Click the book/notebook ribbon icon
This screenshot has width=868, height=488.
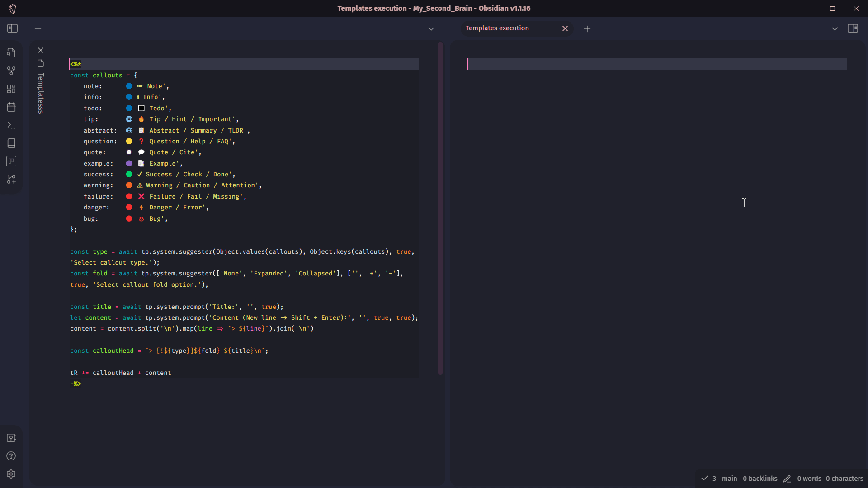11,143
